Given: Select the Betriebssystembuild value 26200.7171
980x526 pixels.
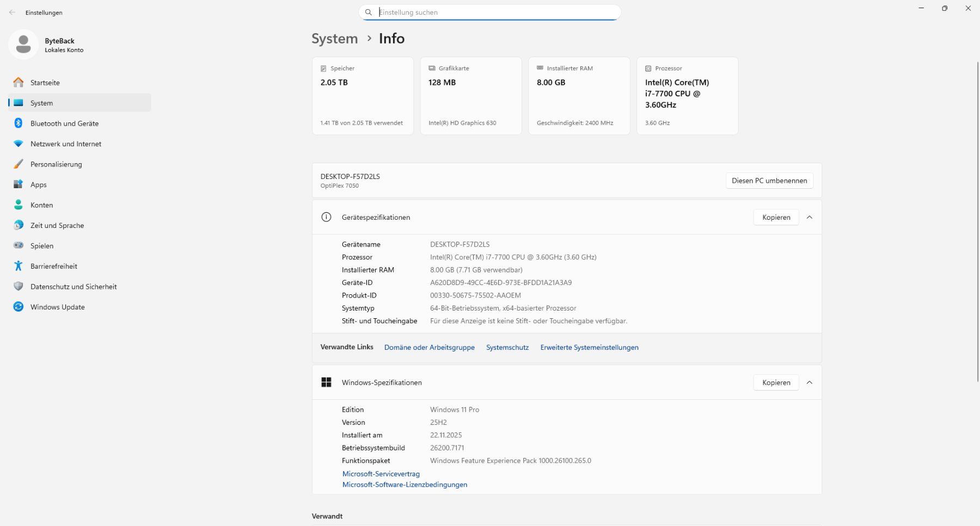Looking at the screenshot, I should 447,448.
